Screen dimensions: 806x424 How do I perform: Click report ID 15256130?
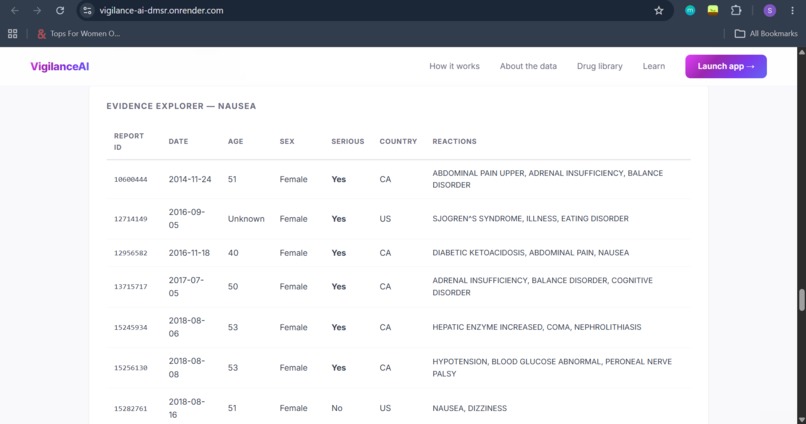click(x=131, y=368)
